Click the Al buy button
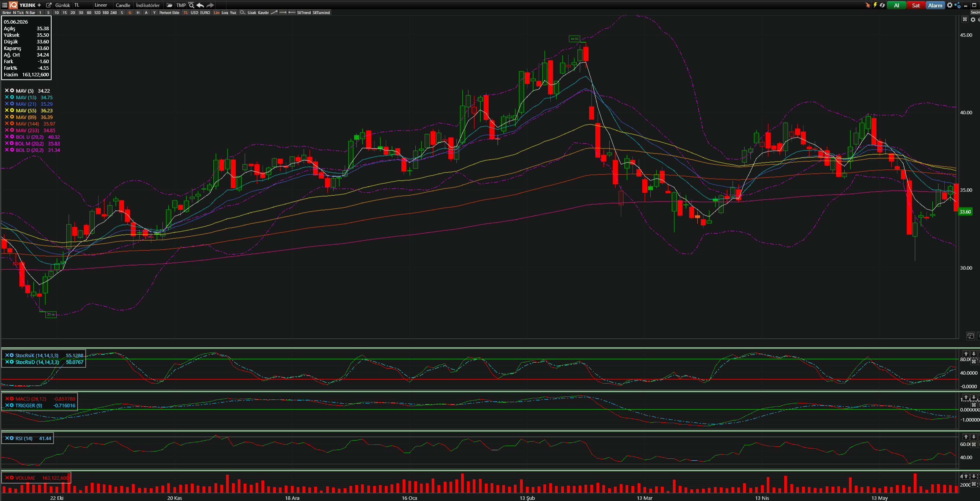 click(897, 5)
